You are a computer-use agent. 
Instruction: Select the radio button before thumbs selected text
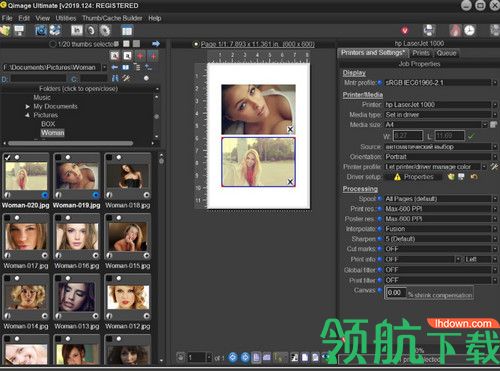[x=52, y=44]
